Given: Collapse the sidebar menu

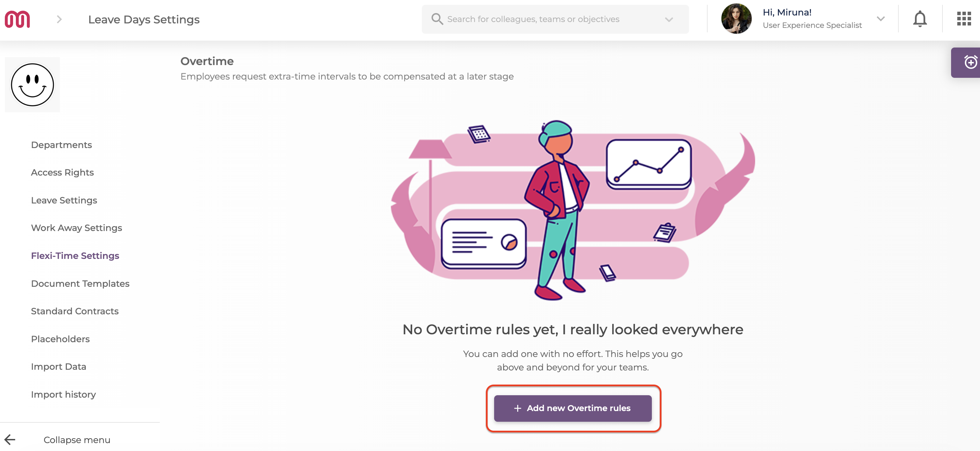Looking at the screenshot, I should 77,440.
